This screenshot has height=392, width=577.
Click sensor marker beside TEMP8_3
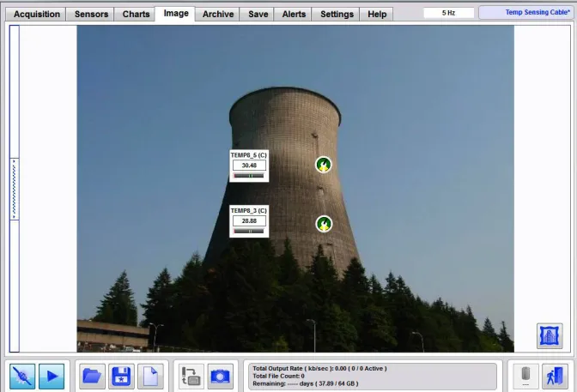click(324, 224)
